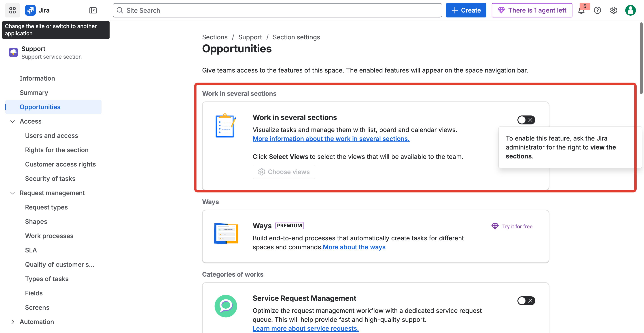Click the Choose views button
644x333 pixels.
coord(284,172)
